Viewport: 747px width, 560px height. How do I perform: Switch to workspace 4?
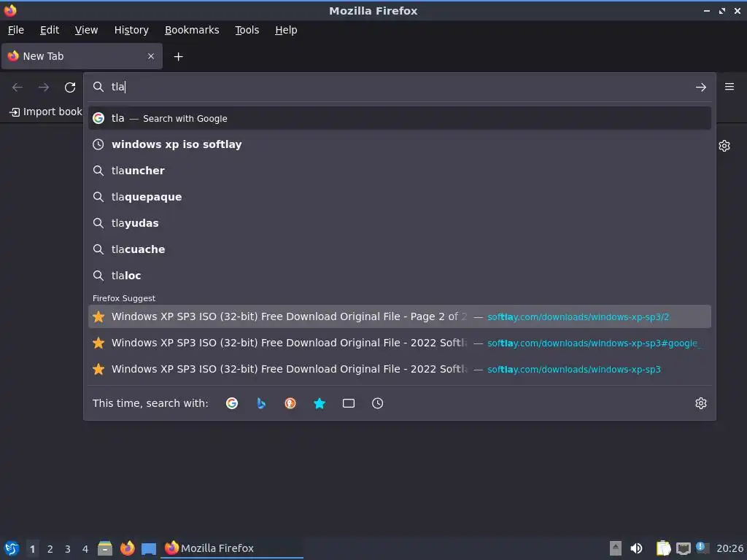pos(85,549)
